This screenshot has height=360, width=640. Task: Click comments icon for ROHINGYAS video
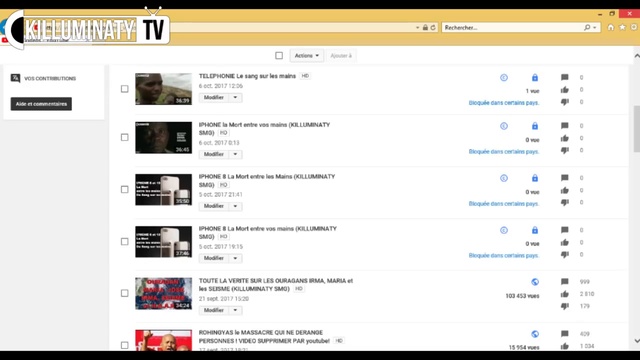point(564,334)
